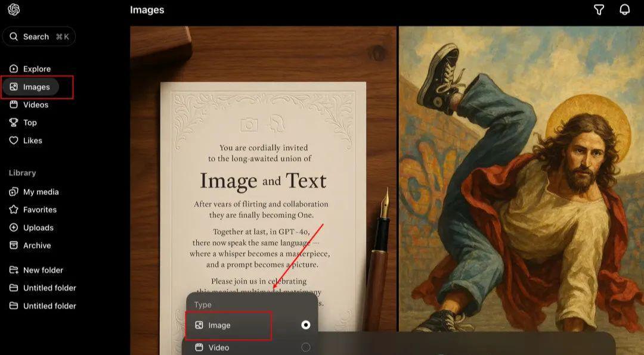Open the Archive section
644x355 pixels.
[x=36, y=245]
